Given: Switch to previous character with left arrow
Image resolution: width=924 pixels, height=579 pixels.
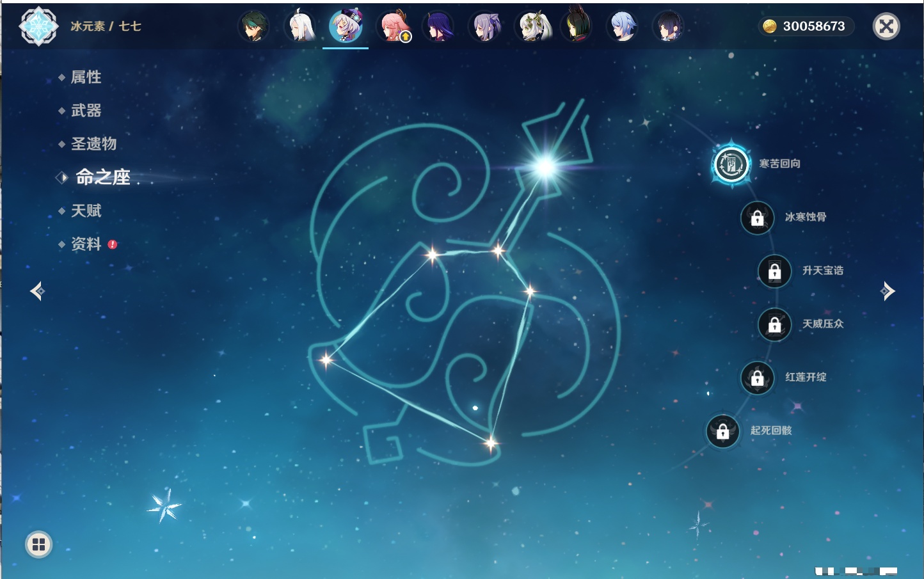Looking at the screenshot, I should coord(38,291).
